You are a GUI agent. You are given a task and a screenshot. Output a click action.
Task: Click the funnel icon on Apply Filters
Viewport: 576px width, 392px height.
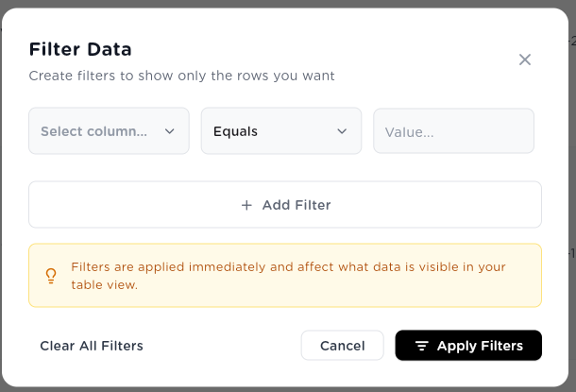pos(422,346)
